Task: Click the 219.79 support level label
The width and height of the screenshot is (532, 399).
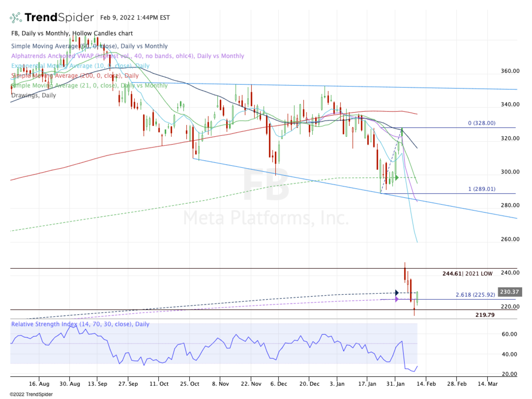Action: pos(485,315)
